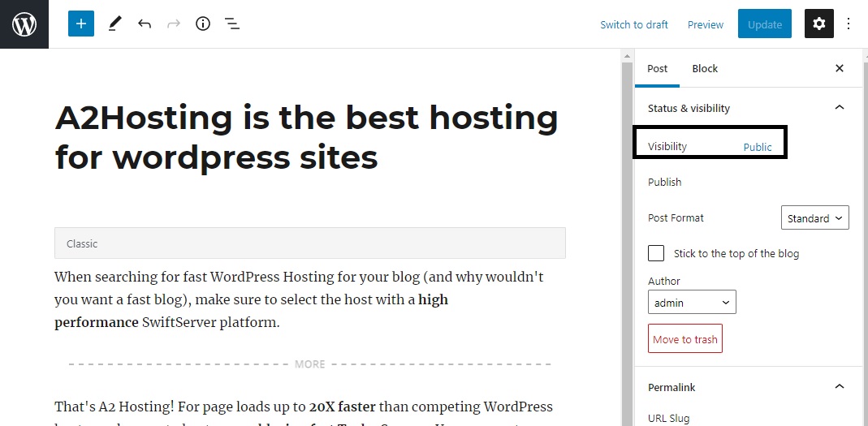Undo the last change with arrow icon
Screen dimensions: 868x426
click(x=145, y=24)
